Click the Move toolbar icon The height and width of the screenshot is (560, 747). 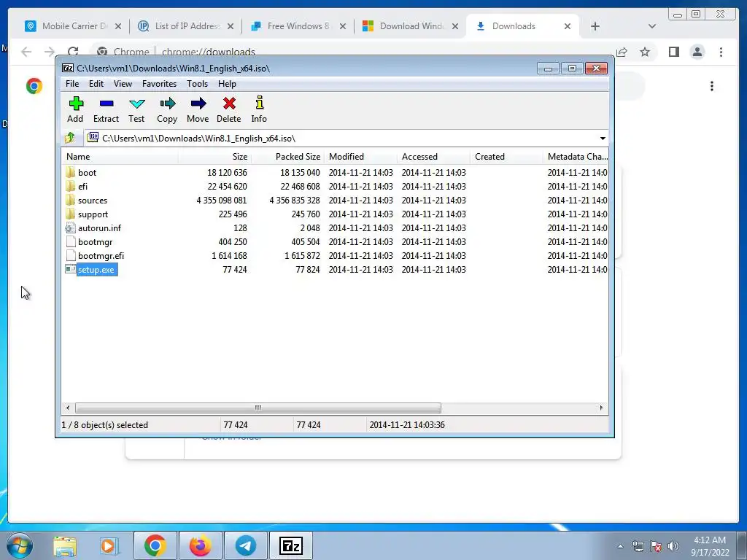pyautogui.click(x=198, y=109)
